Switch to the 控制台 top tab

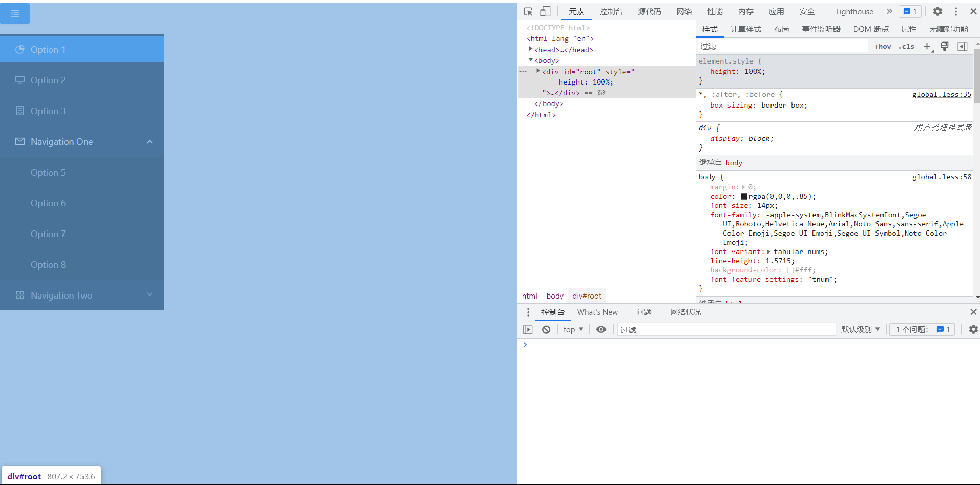611,11
